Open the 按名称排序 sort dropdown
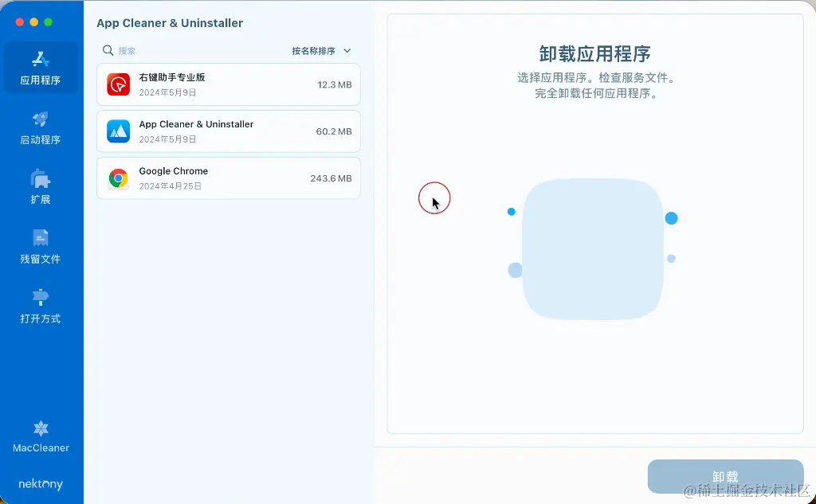The height and width of the screenshot is (504, 816). 321,51
